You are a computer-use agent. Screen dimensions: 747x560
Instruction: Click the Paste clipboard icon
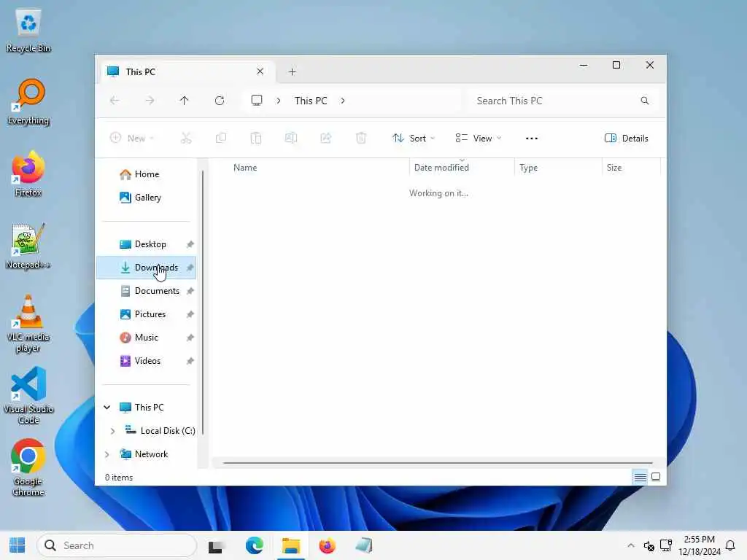tap(256, 138)
